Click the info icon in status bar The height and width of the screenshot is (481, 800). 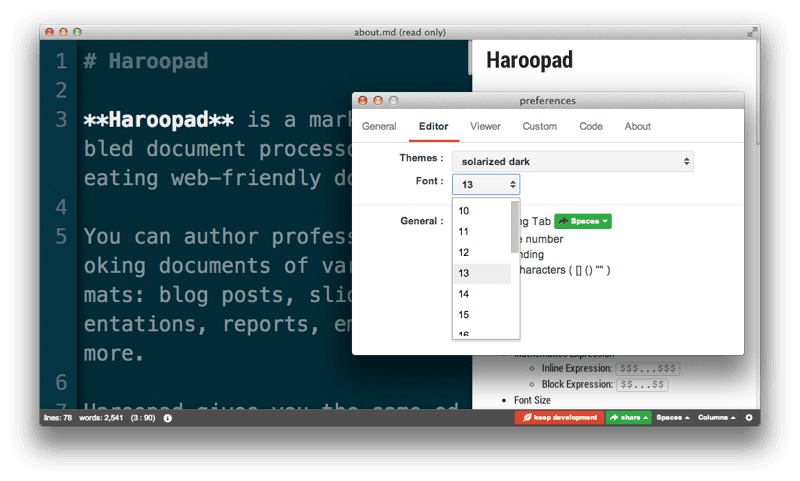click(167, 417)
